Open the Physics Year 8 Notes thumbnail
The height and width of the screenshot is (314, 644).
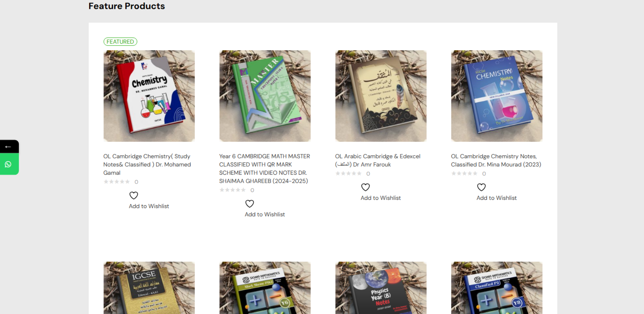pyautogui.click(x=381, y=288)
